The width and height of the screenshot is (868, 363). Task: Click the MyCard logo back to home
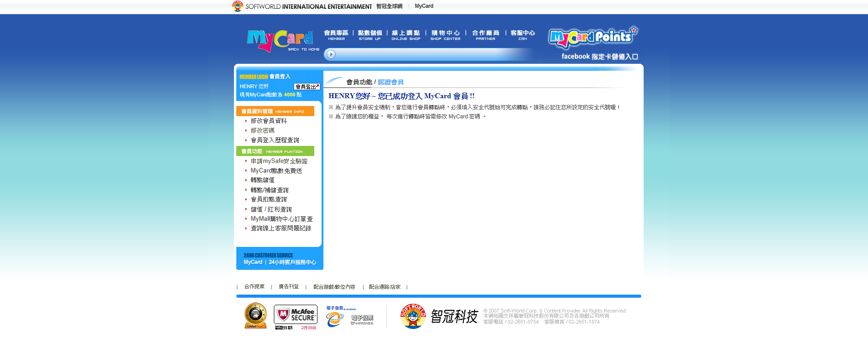pyautogui.click(x=283, y=41)
